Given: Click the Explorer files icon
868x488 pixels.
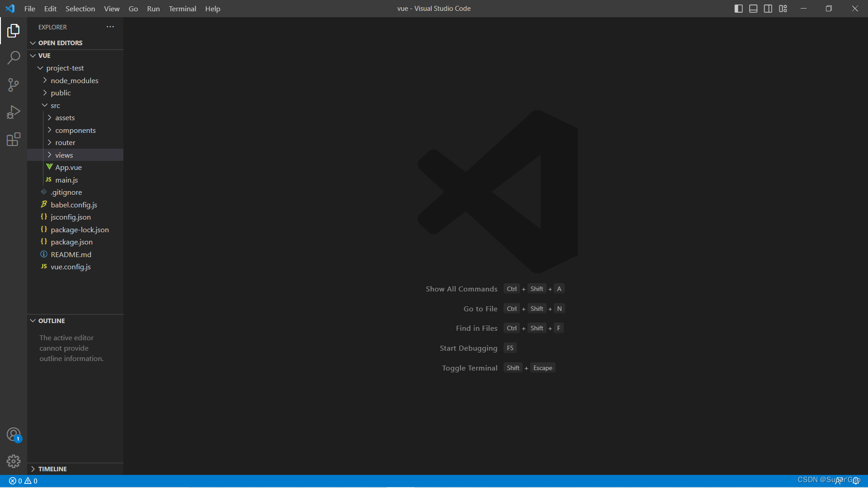Looking at the screenshot, I should point(14,31).
